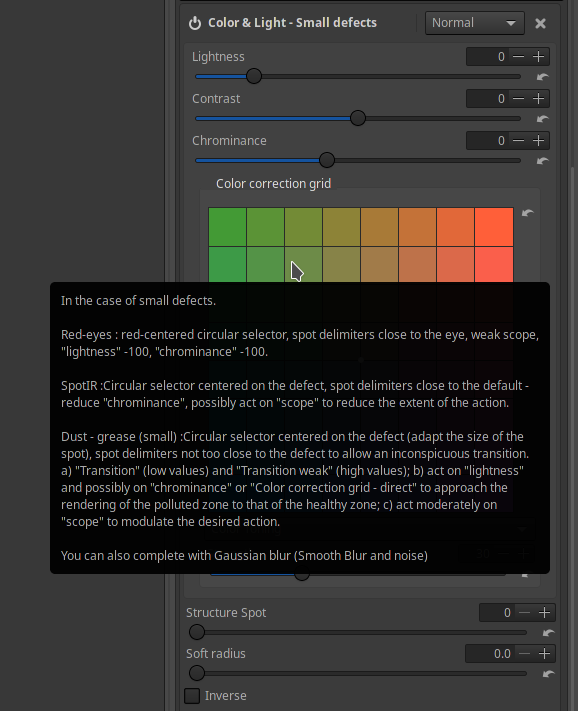Click the Chrominance value field
The image size is (578, 711).
pos(487,141)
